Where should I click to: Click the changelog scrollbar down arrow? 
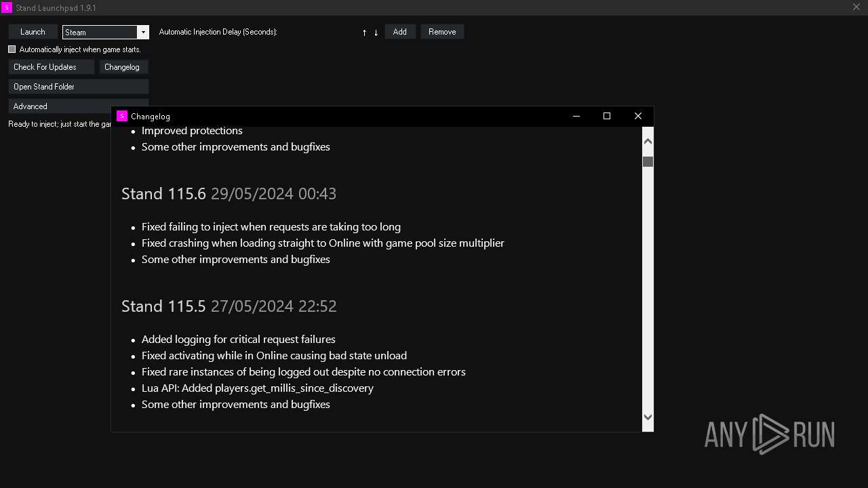(x=648, y=418)
